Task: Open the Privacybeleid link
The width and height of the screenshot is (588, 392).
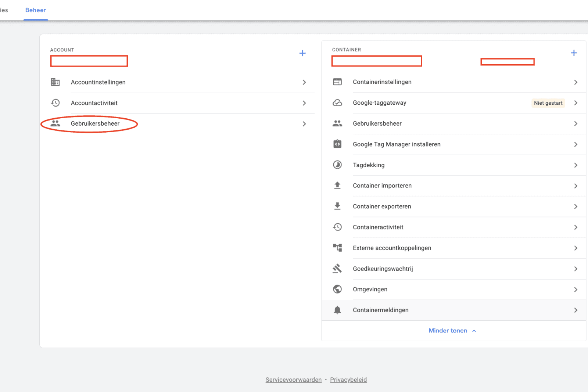Action: click(x=348, y=380)
